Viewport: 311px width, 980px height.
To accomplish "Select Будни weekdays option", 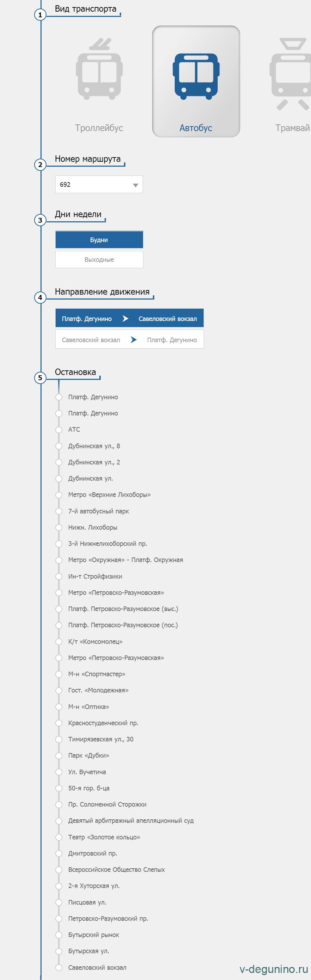I will (99, 240).
